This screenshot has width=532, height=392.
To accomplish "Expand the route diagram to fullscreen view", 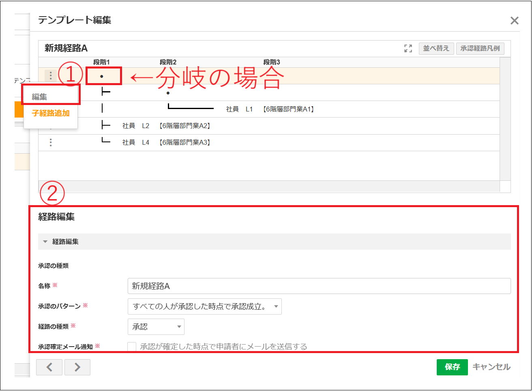I will click(408, 48).
